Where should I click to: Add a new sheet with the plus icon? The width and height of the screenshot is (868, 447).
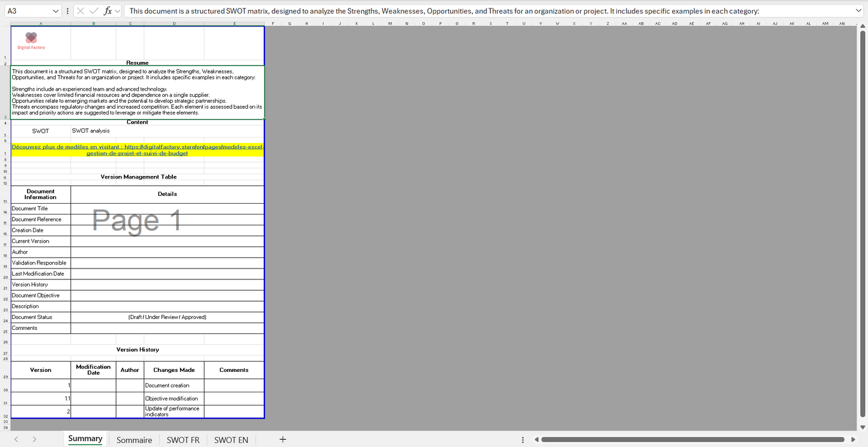(283, 439)
